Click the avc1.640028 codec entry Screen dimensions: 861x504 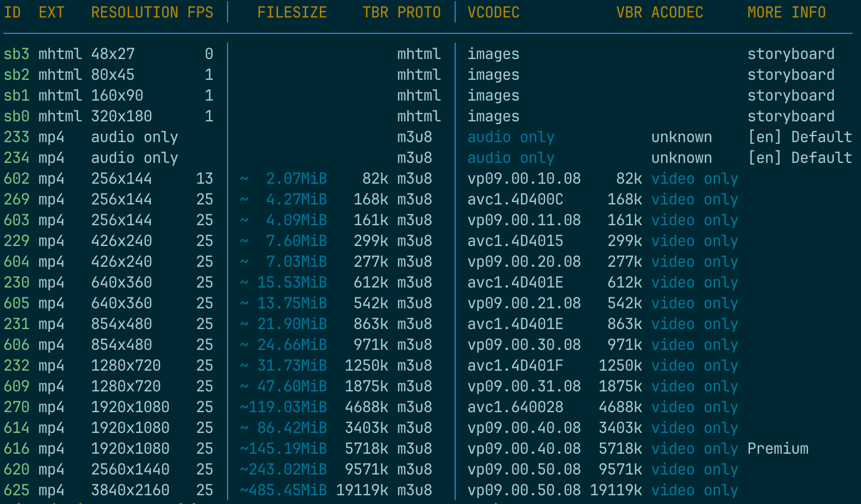[515, 407]
